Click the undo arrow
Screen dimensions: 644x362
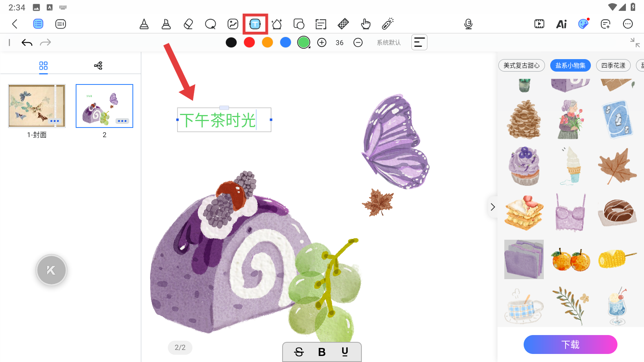(27, 43)
